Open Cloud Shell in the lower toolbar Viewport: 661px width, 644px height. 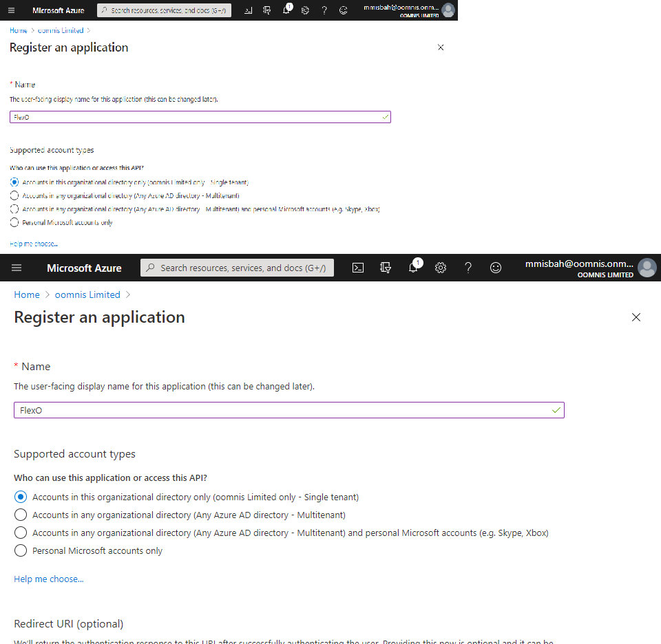coord(358,268)
